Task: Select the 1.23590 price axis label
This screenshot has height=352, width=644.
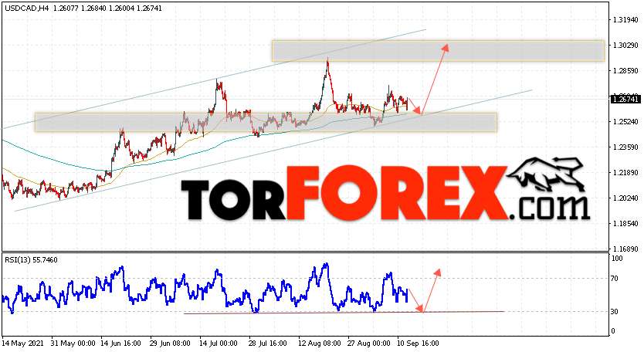Action: (x=625, y=147)
